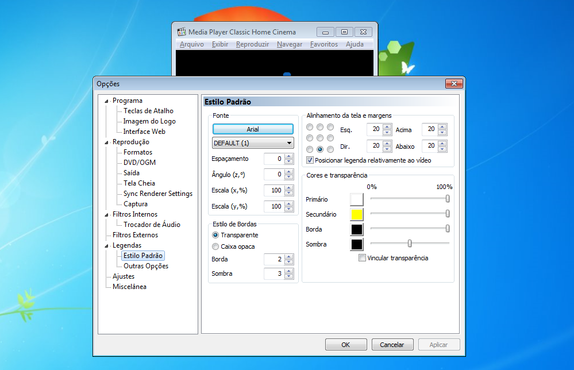Select Miscelânea in the tree

tap(129, 287)
